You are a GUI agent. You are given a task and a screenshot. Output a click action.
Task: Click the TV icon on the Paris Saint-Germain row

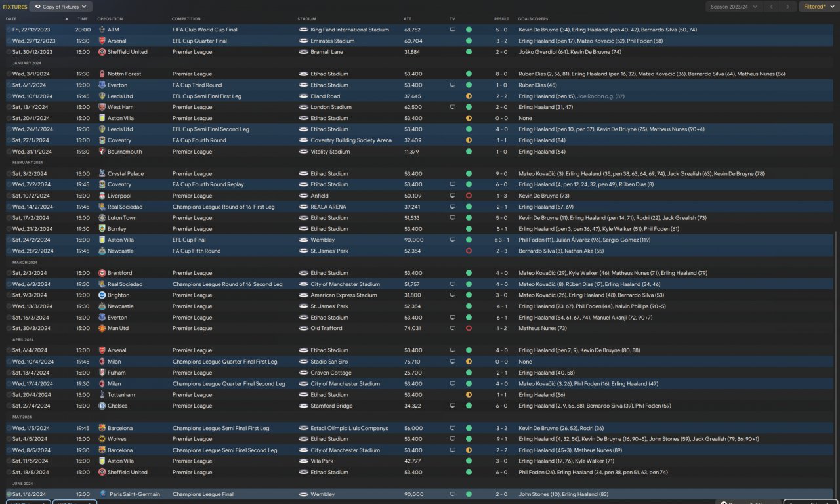(452, 494)
